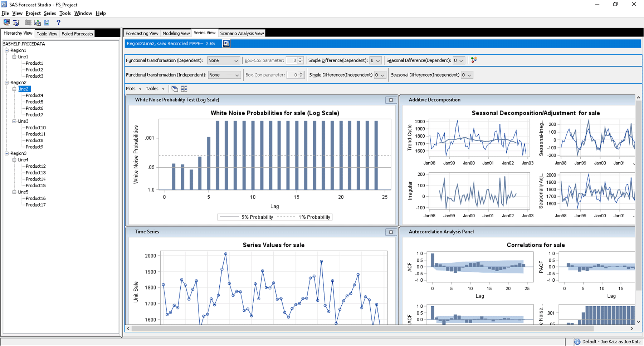Open the Project menu

[x=33, y=13]
